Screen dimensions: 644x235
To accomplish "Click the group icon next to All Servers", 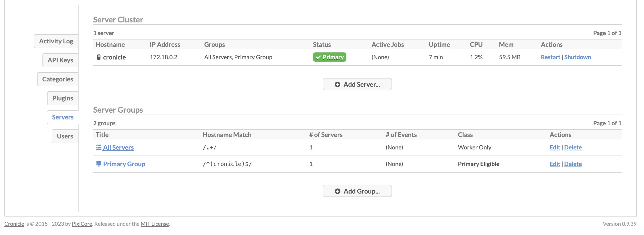I will 99,147.
